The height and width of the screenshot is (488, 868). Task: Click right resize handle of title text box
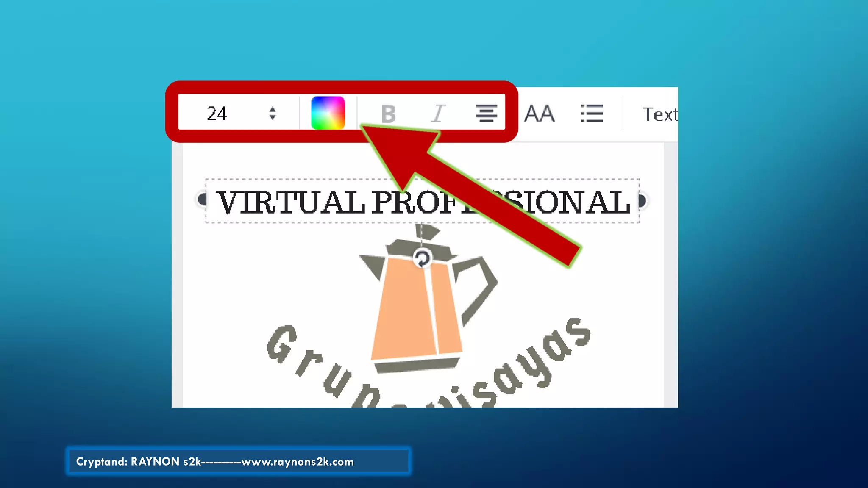click(x=642, y=200)
